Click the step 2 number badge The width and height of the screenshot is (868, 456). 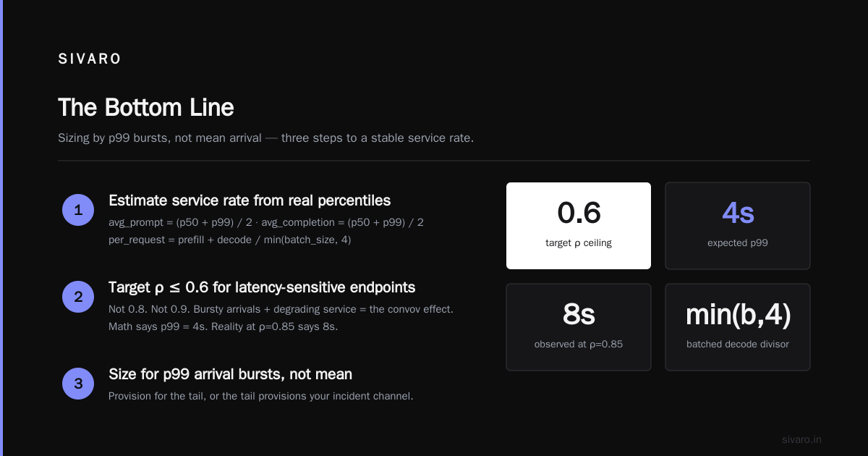[x=78, y=297]
